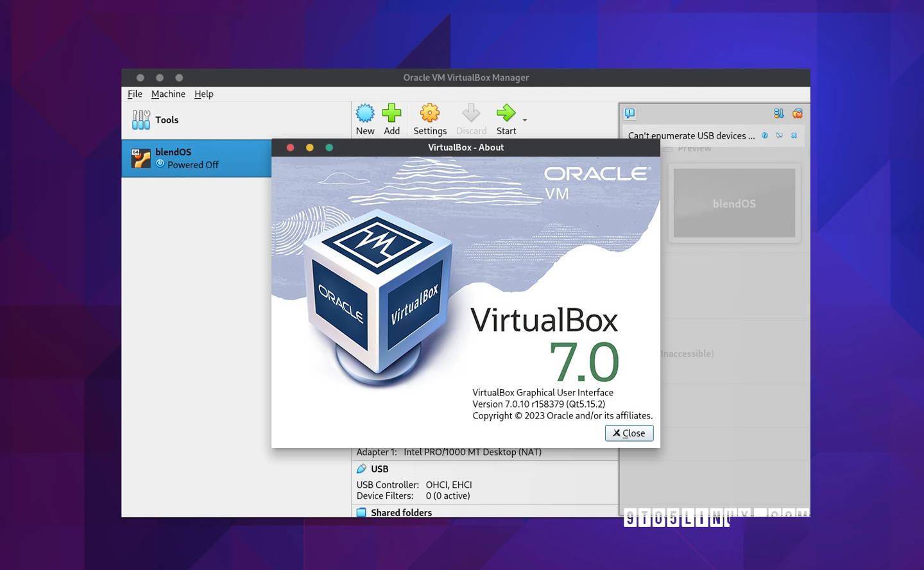Viewport: 924px width, 570px height.
Task: Click the Oracle VM VirtualBox Manager title bar
Action: click(x=466, y=78)
